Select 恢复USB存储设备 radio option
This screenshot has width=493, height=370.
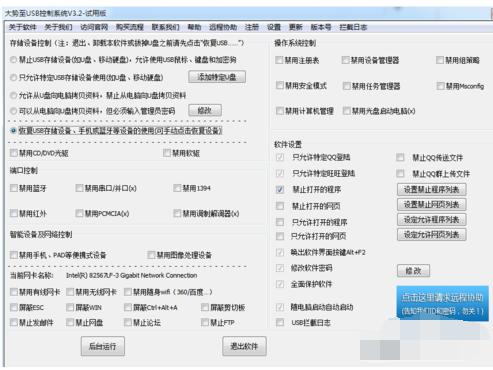tap(13, 131)
